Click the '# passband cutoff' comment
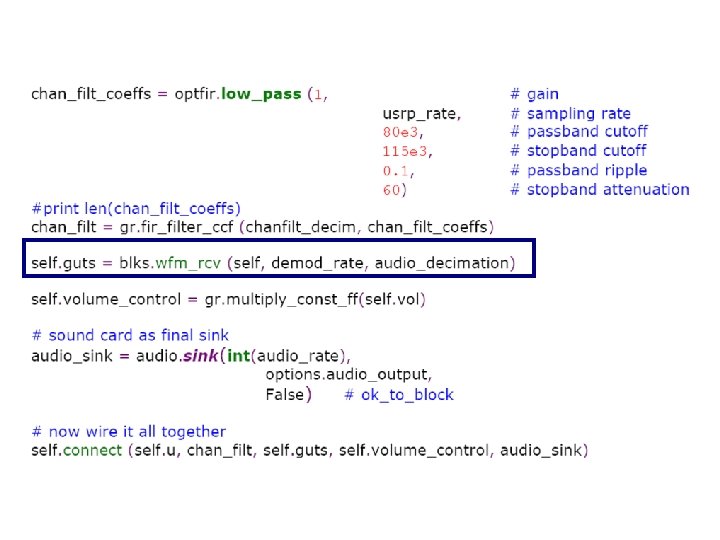This screenshot has height=540, width=720. point(579,132)
